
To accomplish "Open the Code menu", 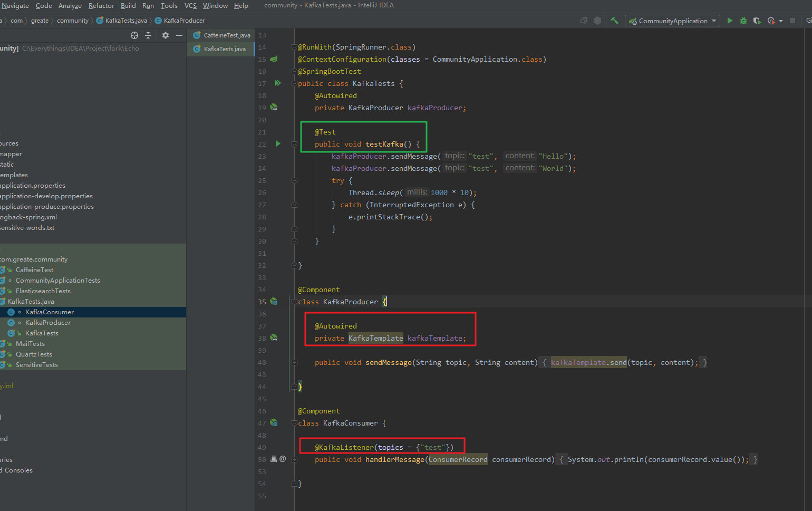I will click(x=44, y=6).
